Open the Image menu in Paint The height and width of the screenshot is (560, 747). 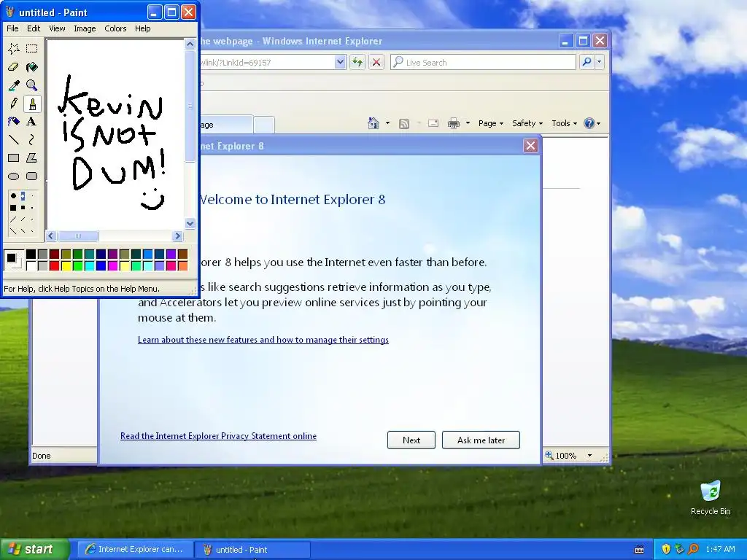(85, 28)
